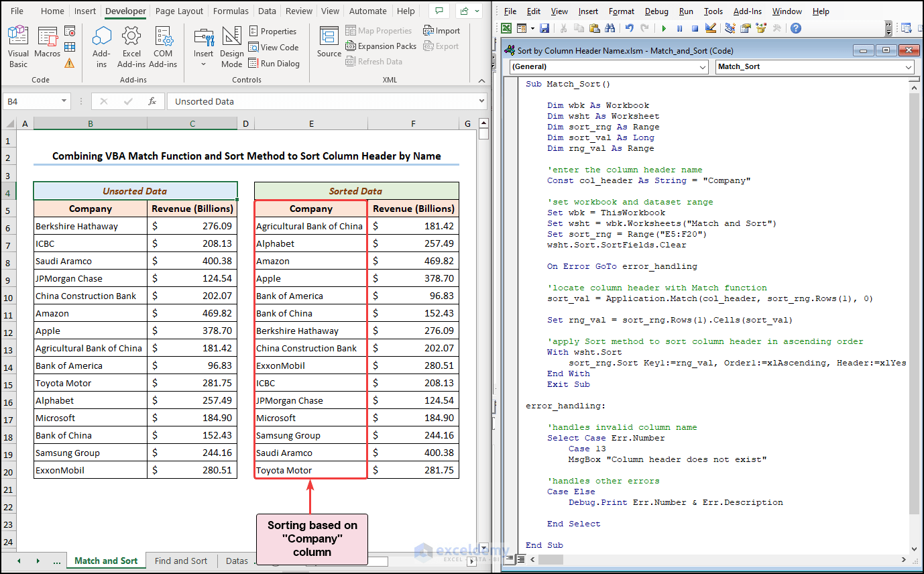Click the macro security warning icon
The height and width of the screenshot is (574, 924).
pyautogui.click(x=69, y=62)
